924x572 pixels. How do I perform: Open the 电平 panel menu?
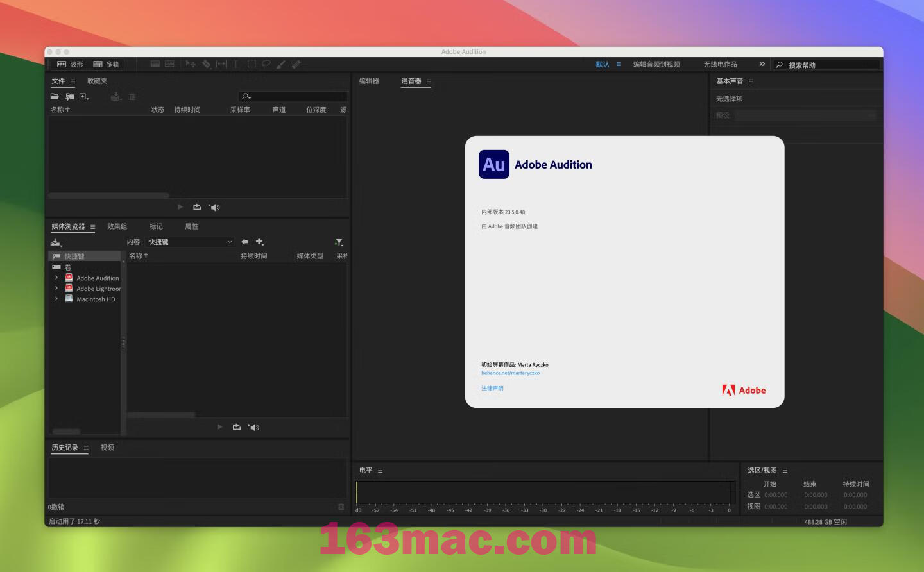click(380, 471)
